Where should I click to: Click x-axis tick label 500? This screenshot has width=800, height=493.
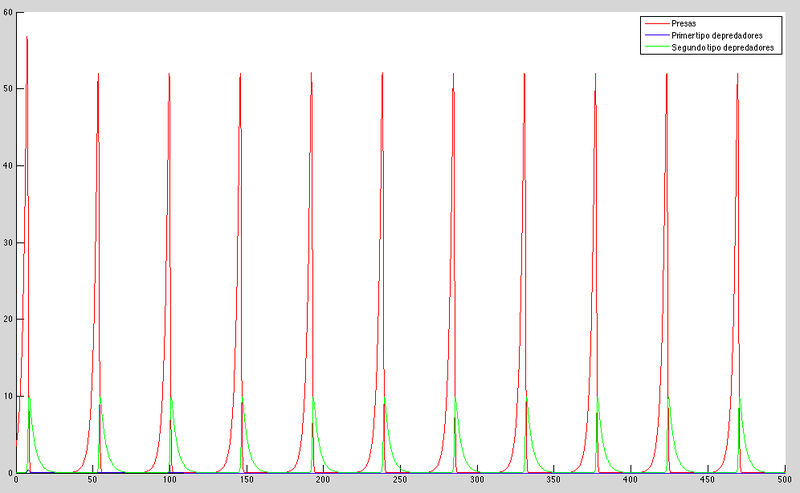coord(782,483)
